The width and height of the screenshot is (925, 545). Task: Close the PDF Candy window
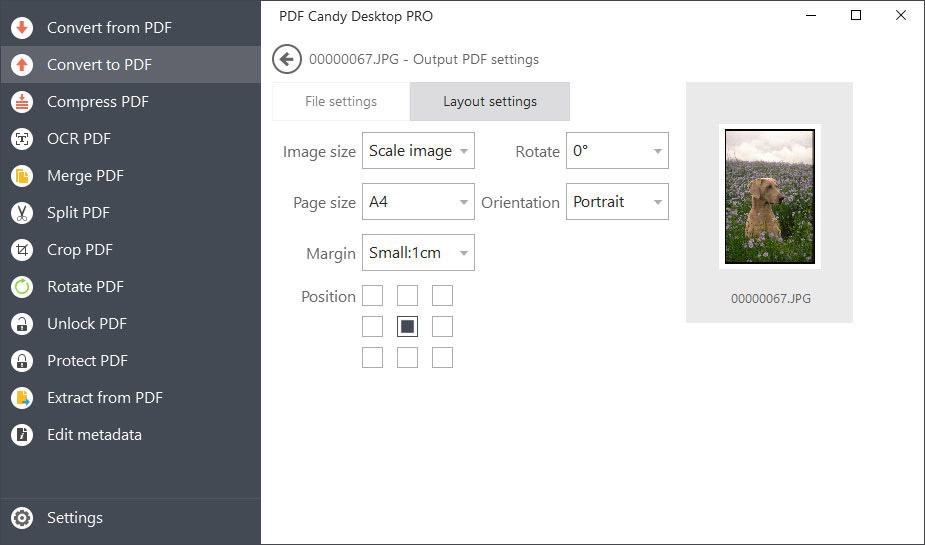coord(901,15)
